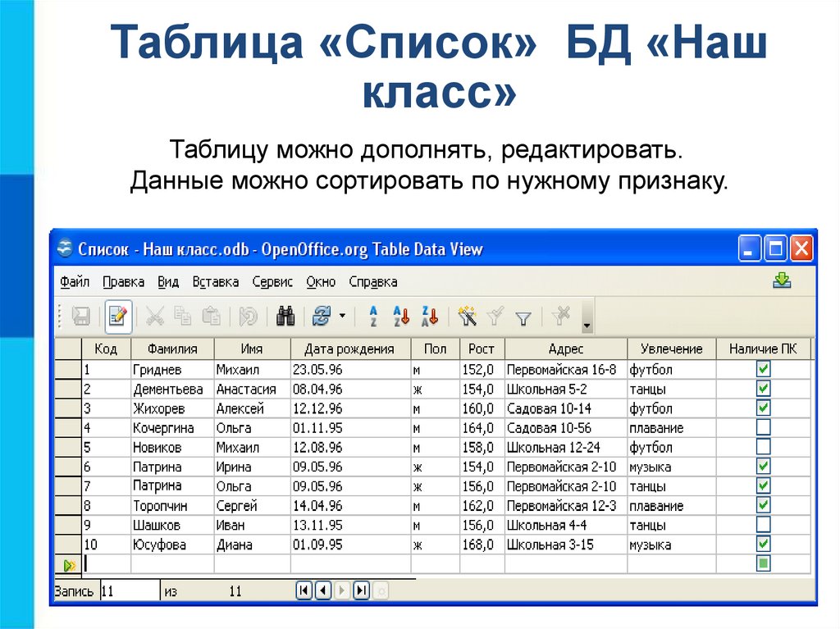
Task: Check Наличие ПК for Кочергина row
Action: tap(764, 427)
